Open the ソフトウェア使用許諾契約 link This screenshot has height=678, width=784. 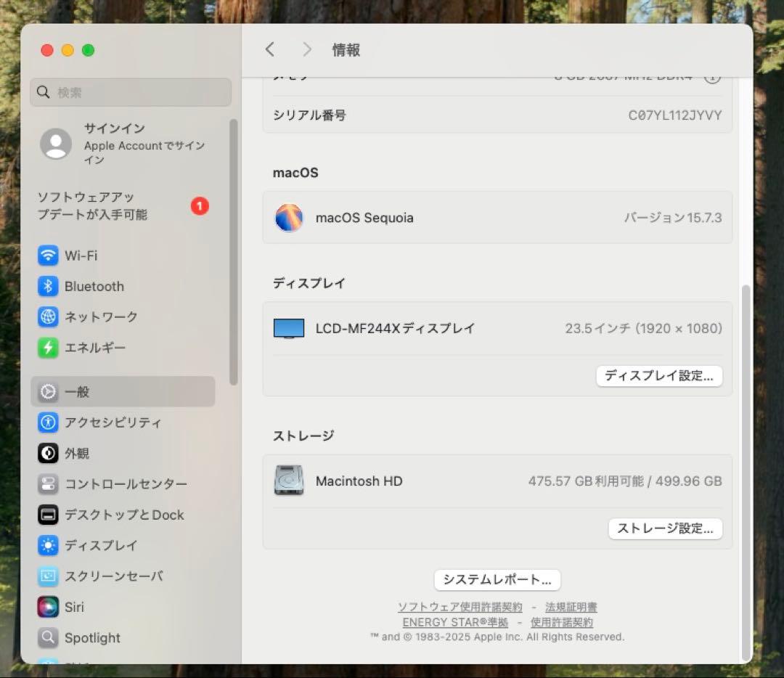[459, 607]
